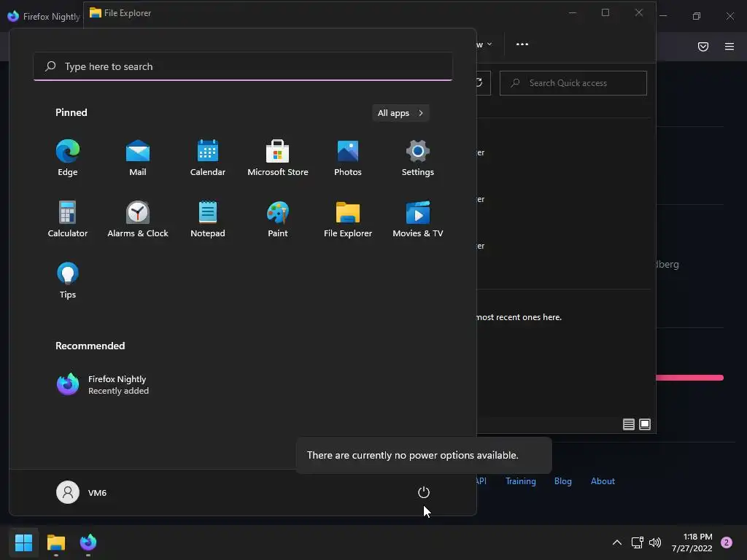Open recommended Firefox Nightly entry
747x560 pixels.
(x=102, y=384)
